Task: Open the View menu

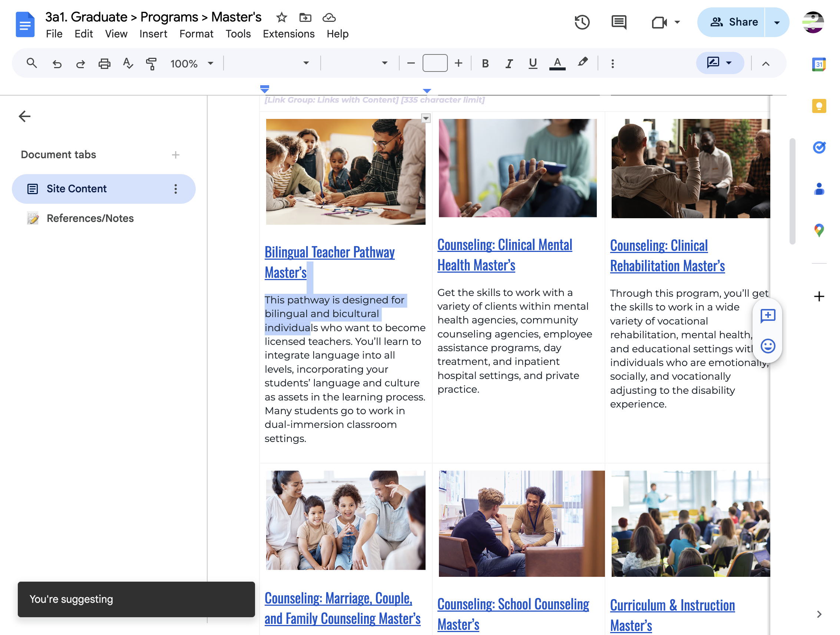Action: (116, 34)
